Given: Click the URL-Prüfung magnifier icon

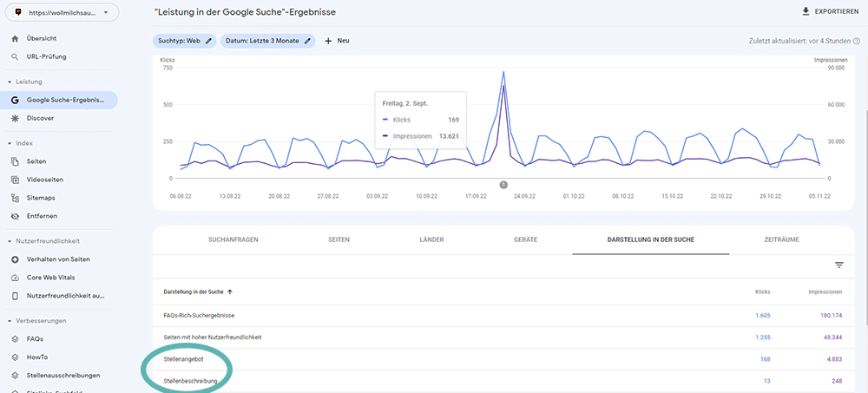Looking at the screenshot, I should [16, 57].
